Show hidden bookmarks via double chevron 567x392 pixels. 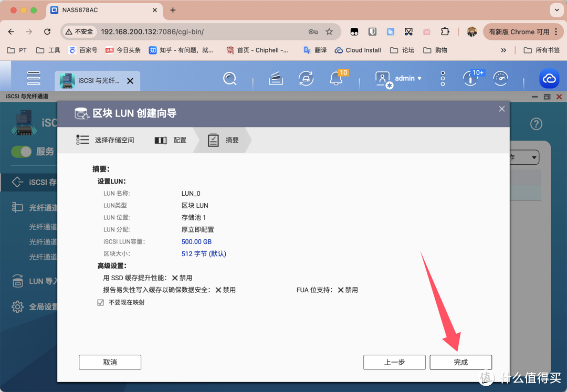click(x=503, y=50)
